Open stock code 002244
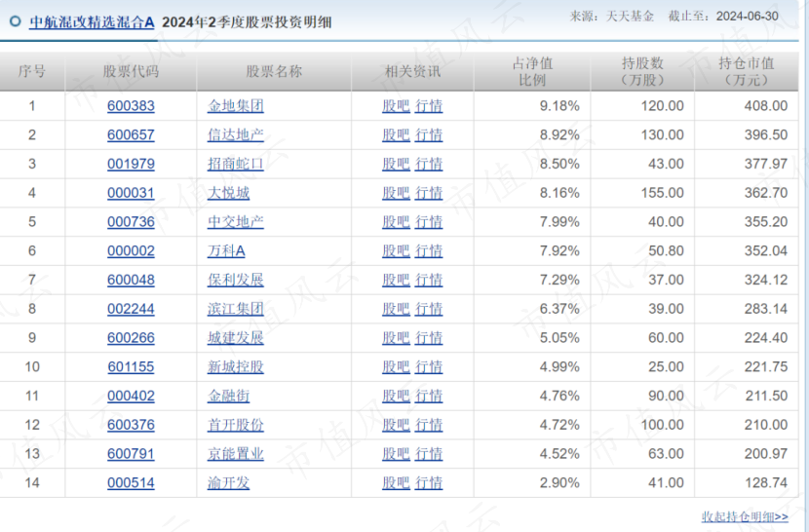This screenshot has width=809, height=532. [131, 309]
